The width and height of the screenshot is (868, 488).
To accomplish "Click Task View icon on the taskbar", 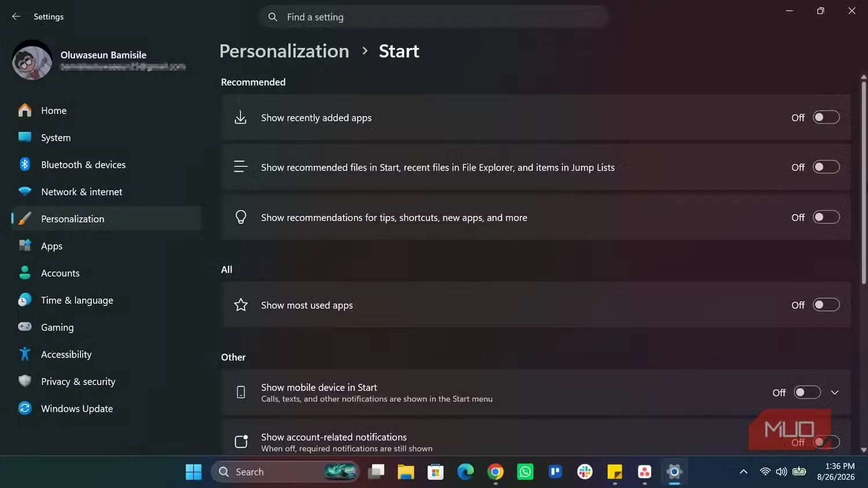I will (x=376, y=472).
